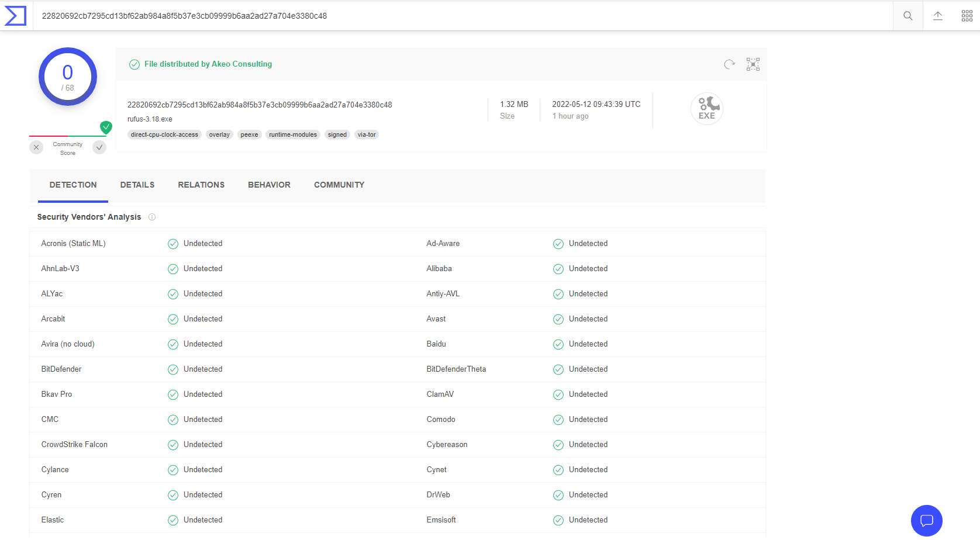
Task: Click File distributed by Akeo Consulting text
Action: (x=208, y=64)
